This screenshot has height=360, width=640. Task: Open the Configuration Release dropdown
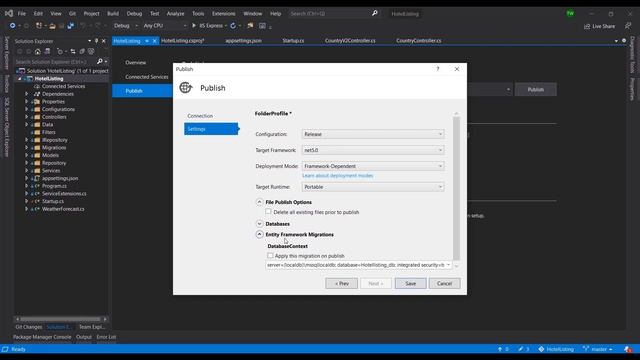(x=373, y=134)
